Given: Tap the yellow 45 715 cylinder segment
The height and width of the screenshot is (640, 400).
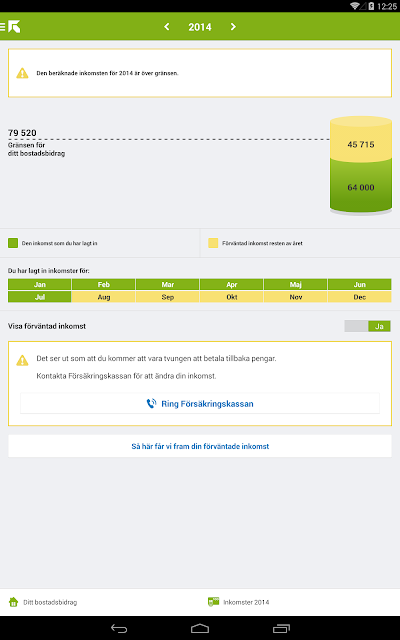Looking at the screenshot, I should click(x=361, y=141).
